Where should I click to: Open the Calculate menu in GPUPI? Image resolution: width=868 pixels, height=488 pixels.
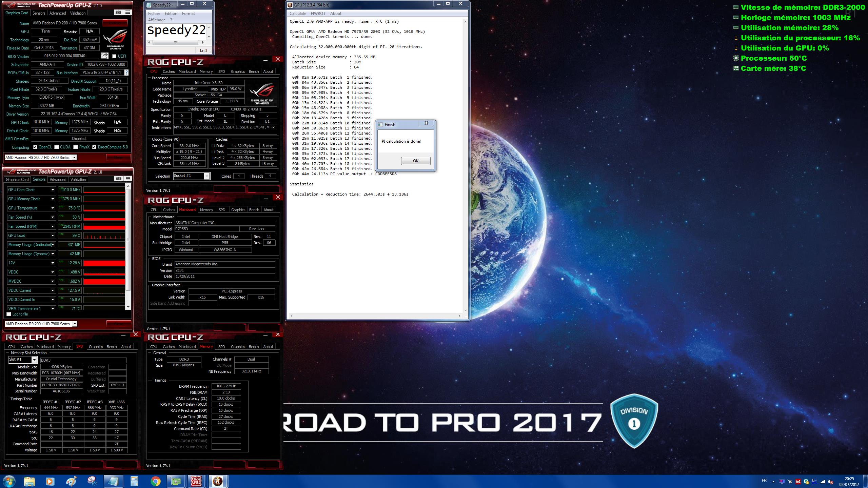click(298, 14)
